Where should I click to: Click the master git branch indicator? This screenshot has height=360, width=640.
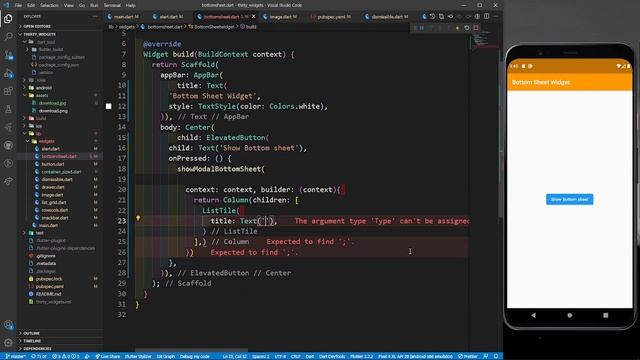tap(15, 356)
